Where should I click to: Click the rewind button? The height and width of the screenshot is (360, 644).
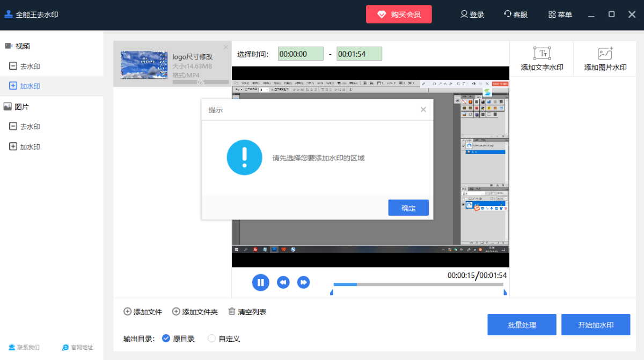(283, 282)
